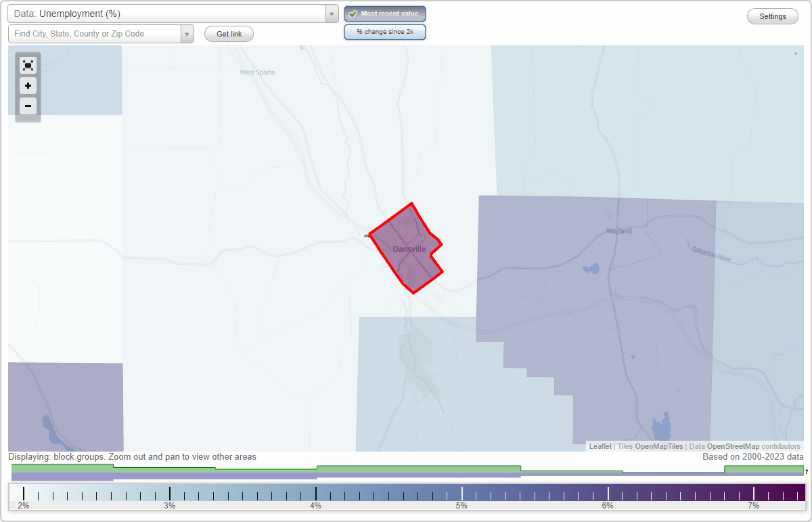The height and width of the screenshot is (522, 812).
Task: Open the Settings panel
Action: pyautogui.click(x=772, y=16)
